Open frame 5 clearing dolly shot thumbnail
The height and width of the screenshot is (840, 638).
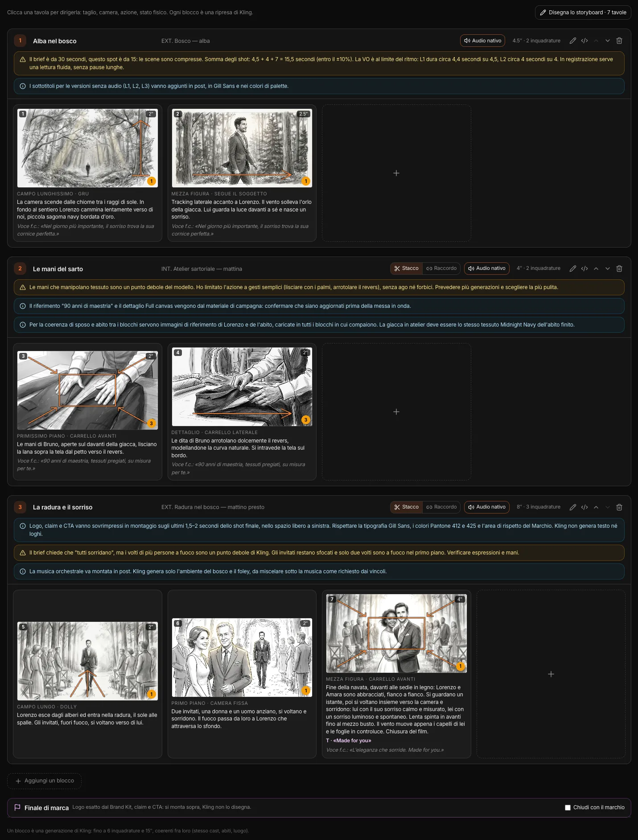click(x=87, y=661)
